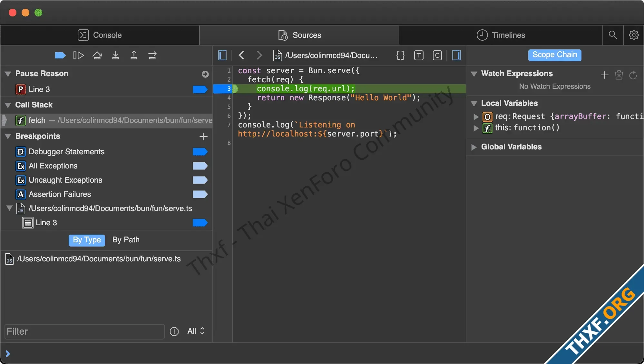The width and height of the screenshot is (644, 364).
Task: Toggle the type annotations button
Action: coord(419,56)
